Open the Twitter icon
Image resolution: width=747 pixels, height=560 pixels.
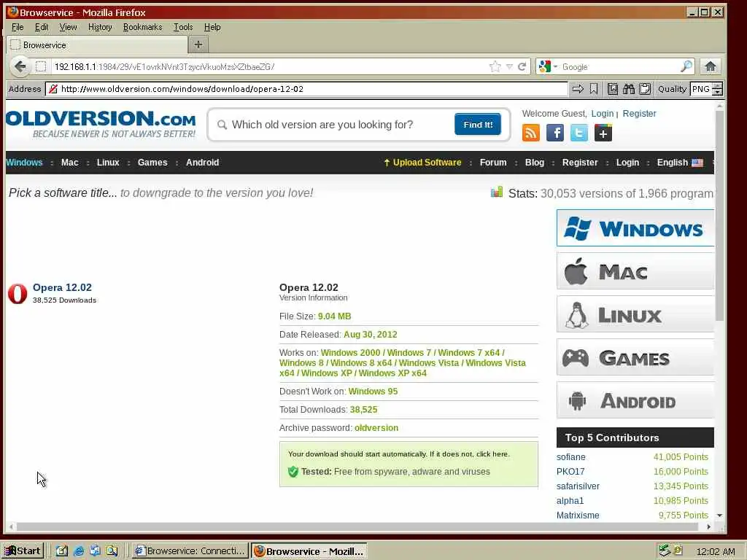(578, 133)
